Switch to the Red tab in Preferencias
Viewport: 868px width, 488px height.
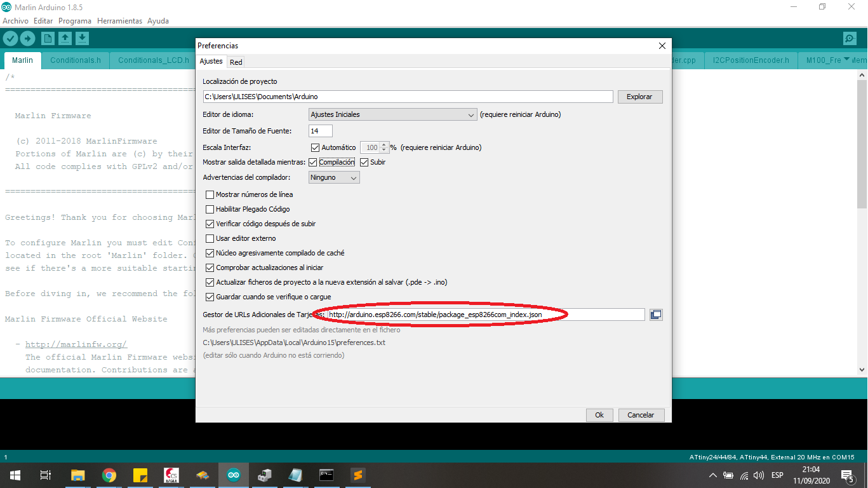pos(236,62)
